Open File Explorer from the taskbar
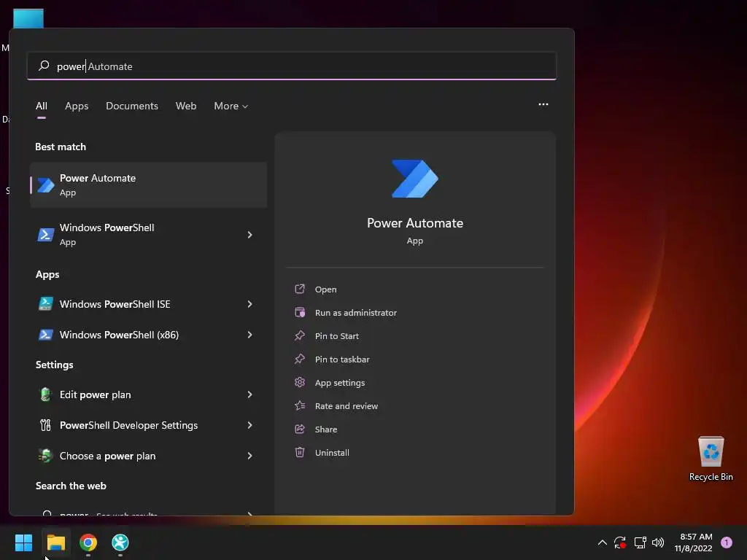 pos(56,542)
